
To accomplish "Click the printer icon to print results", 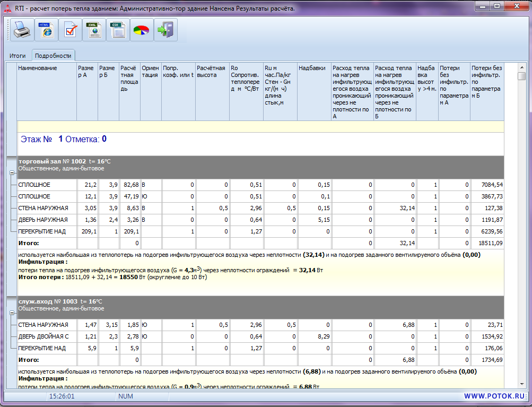I will click(x=21, y=30).
